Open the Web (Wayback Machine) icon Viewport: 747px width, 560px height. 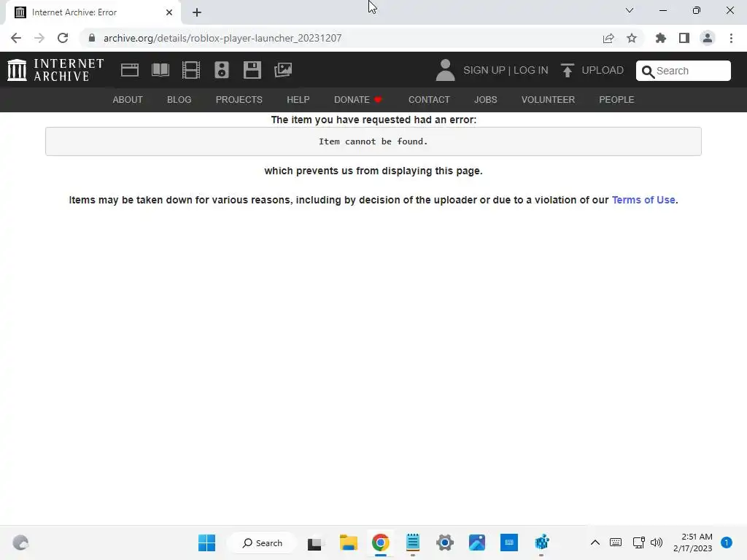130,70
